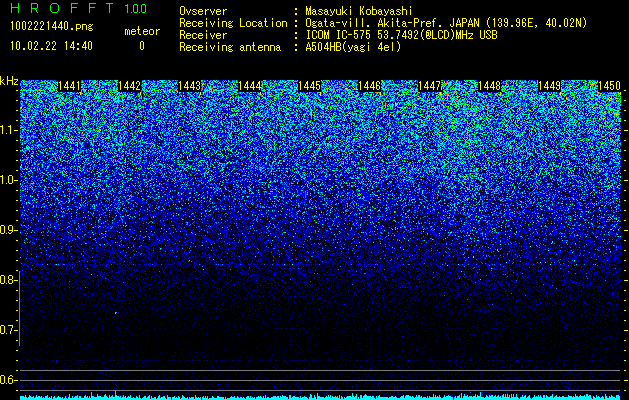Click the 'Ovserver' field label
The image size is (629, 400).
[203, 11]
